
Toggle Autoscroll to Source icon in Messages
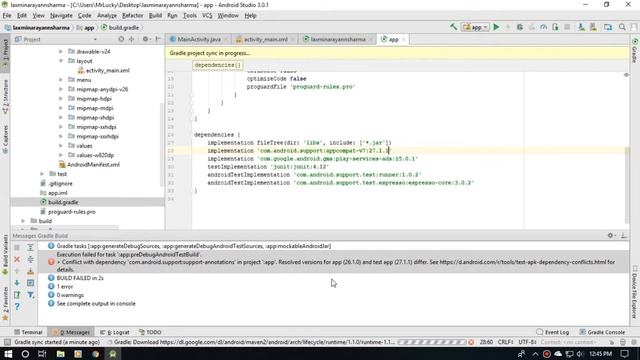point(31,271)
